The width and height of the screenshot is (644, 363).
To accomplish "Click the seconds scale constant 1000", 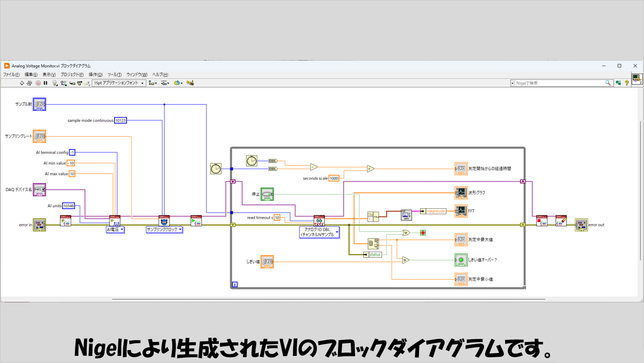I will click(334, 178).
